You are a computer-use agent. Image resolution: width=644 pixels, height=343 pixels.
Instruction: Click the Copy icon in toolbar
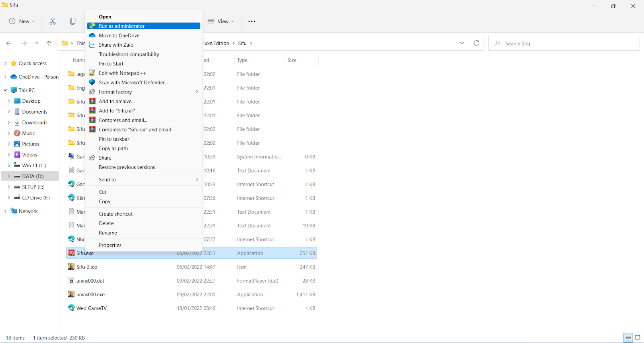[73, 21]
